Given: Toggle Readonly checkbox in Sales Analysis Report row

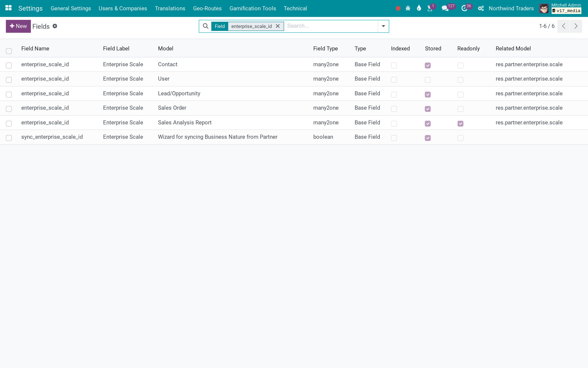Looking at the screenshot, I should click(x=460, y=124).
